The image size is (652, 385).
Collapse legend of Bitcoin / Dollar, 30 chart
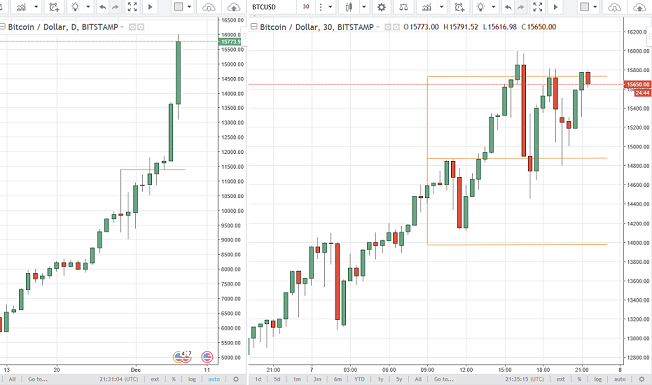[x=254, y=27]
